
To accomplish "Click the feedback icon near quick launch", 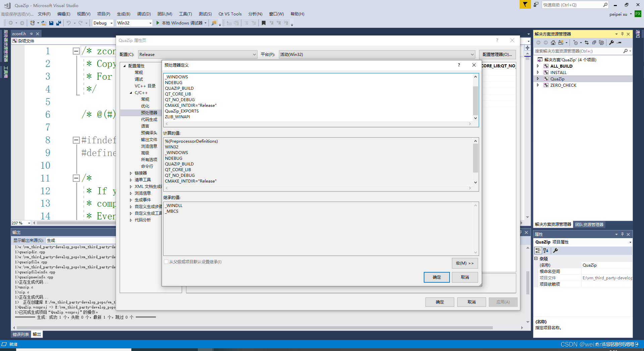I will (536, 4).
